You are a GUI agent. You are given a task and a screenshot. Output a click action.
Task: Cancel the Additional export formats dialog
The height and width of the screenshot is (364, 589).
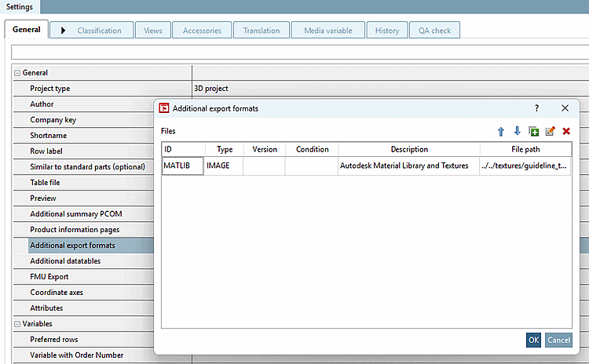point(558,340)
